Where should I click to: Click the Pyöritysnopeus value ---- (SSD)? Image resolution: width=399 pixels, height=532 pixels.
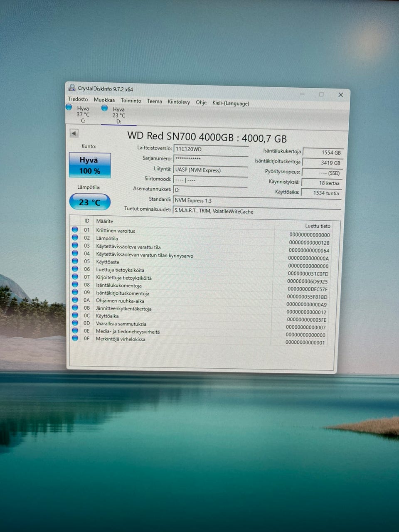coord(322,172)
